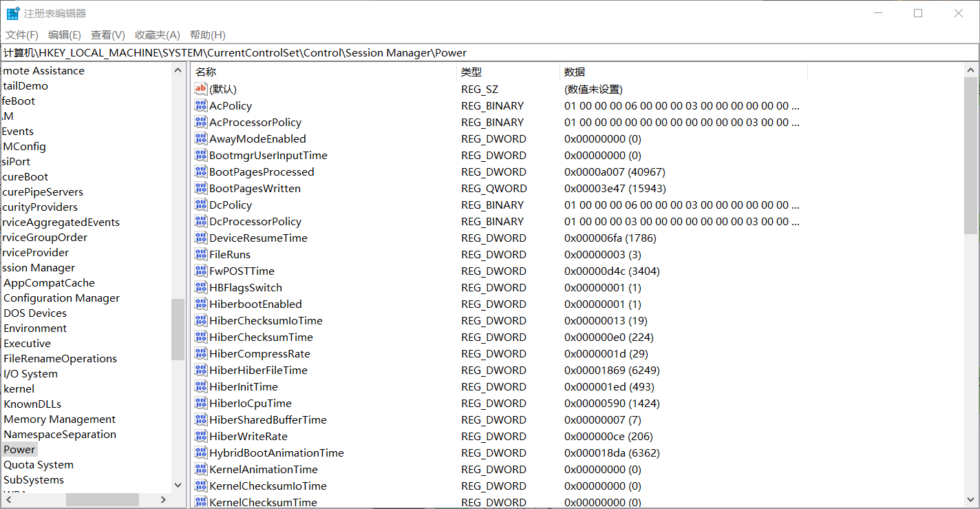The image size is (980, 509).
Task: Click the Registry Editor app icon in title bar
Action: tap(13, 13)
